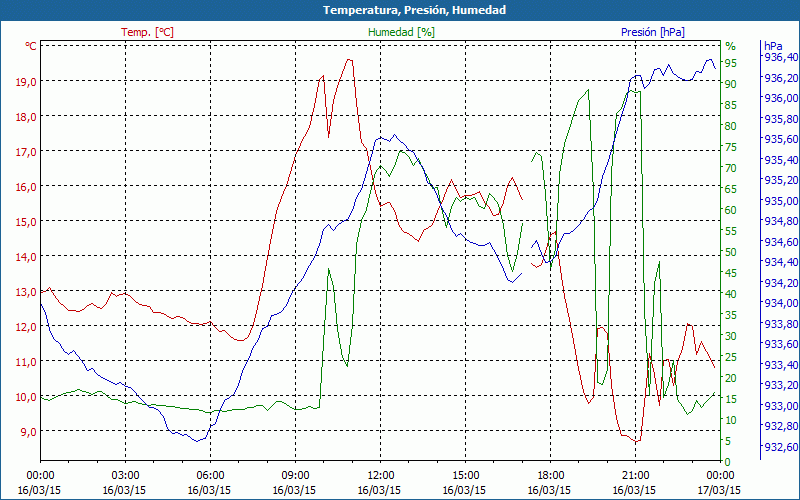The height and width of the screenshot is (500, 800).
Task: Click the 00:00 17/03/15 time axis label
Action: (x=718, y=483)
